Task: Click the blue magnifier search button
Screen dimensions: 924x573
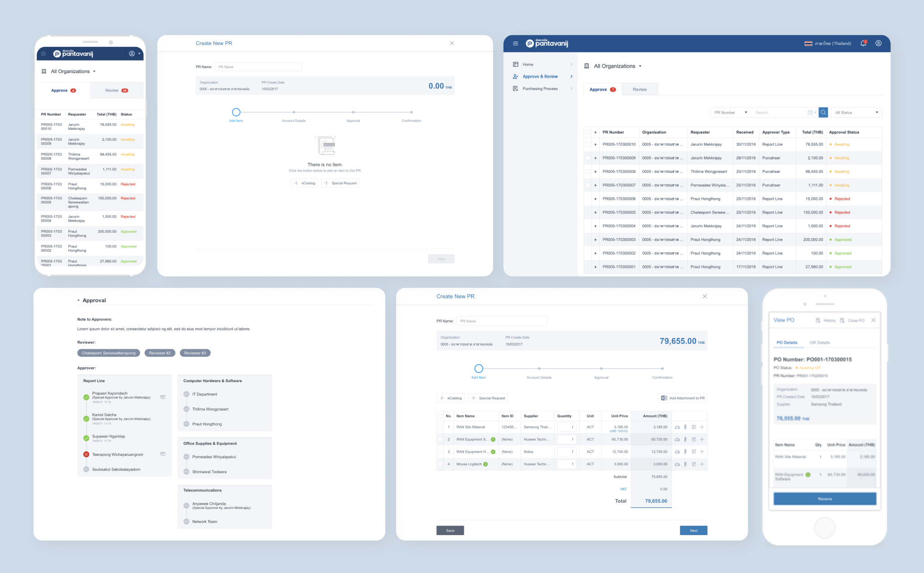Action: 823,112
